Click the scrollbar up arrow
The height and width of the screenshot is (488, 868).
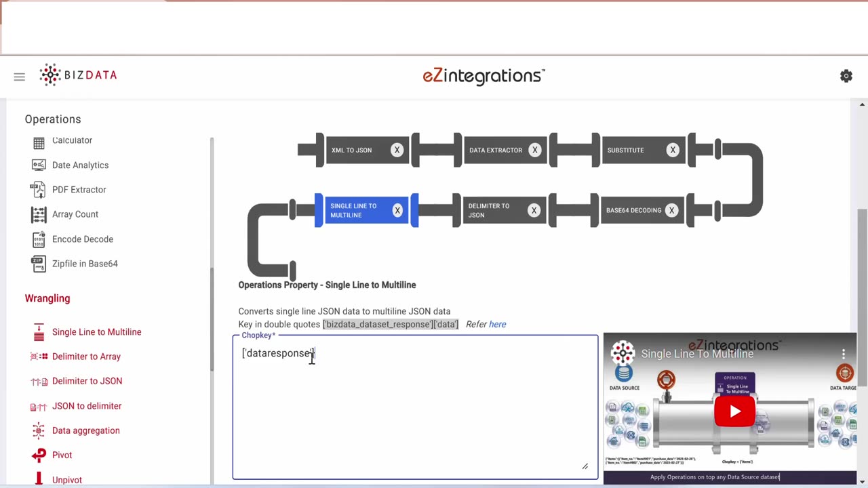pyautogui.click(x=862, y=104)
